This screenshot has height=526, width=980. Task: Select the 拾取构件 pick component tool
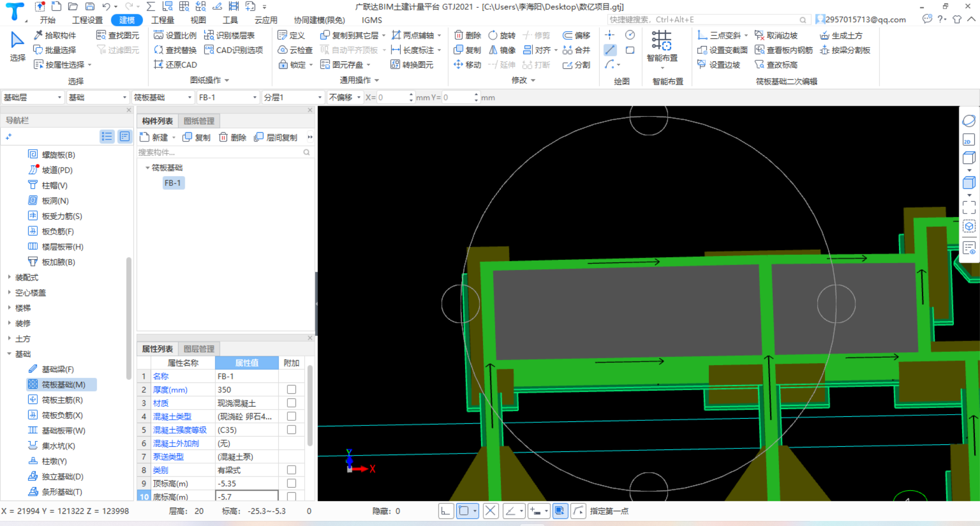[55, 35]
